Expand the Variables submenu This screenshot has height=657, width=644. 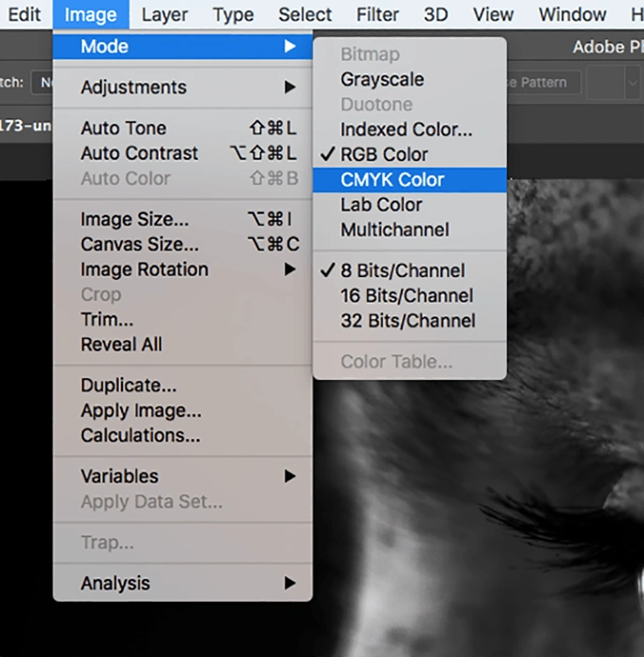click(x=119, y=476)
